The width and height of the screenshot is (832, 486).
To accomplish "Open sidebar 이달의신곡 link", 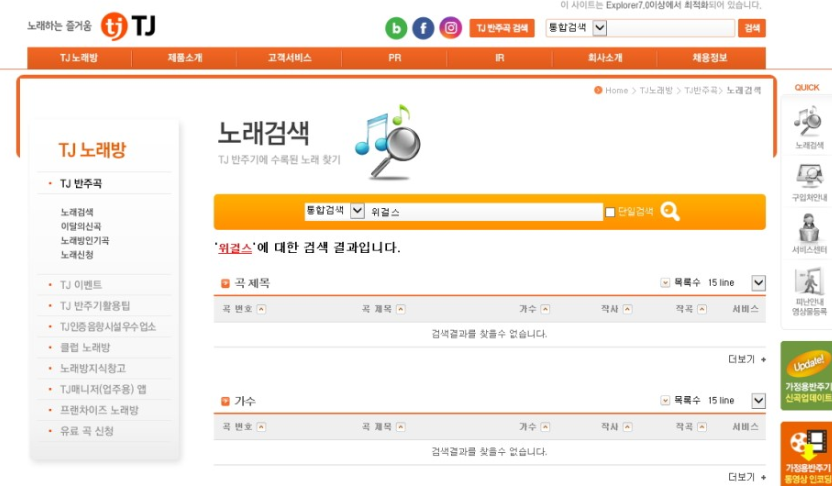I will pyautogui.click(x=81, y=227).
